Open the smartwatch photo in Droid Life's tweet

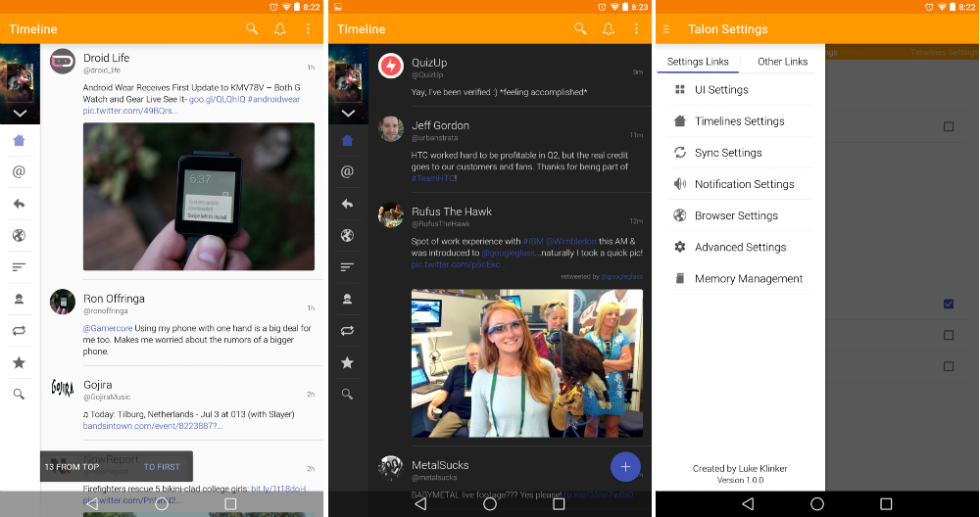pos(198,196)
